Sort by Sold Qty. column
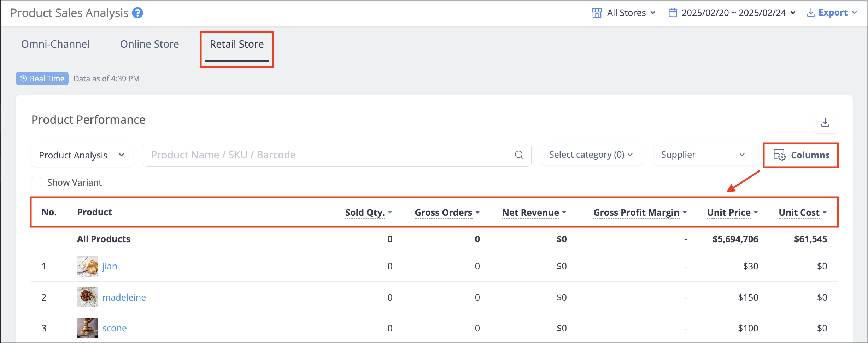This screenshot has width=868, height=343. pos(369,213)
